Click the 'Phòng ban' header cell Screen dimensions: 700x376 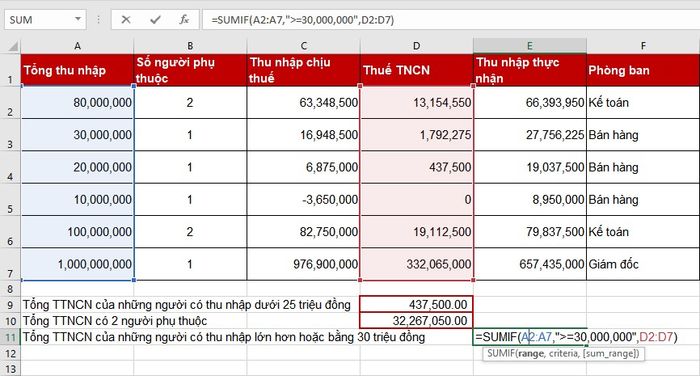pos(643,70)
